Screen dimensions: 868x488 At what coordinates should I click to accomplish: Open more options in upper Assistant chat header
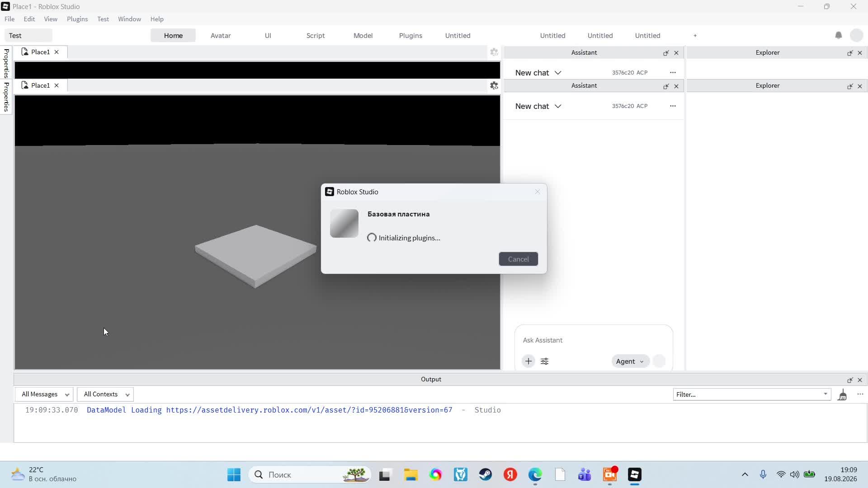point(673,72)
